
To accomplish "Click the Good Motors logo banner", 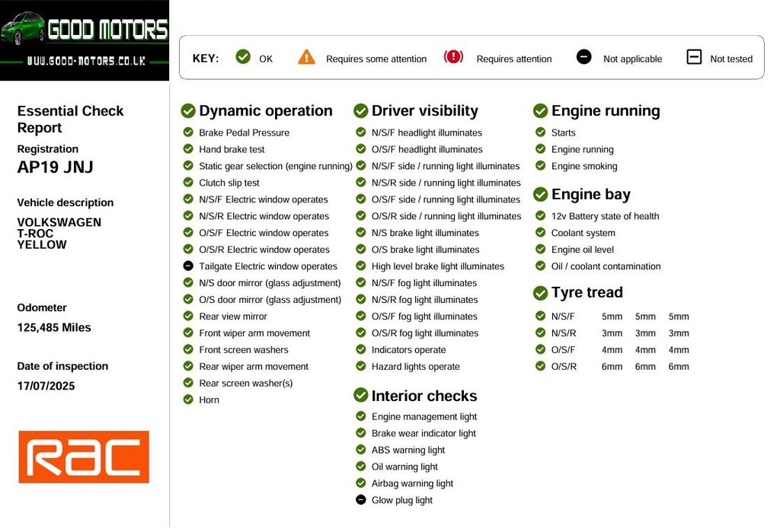I will [x=85, y=40].
